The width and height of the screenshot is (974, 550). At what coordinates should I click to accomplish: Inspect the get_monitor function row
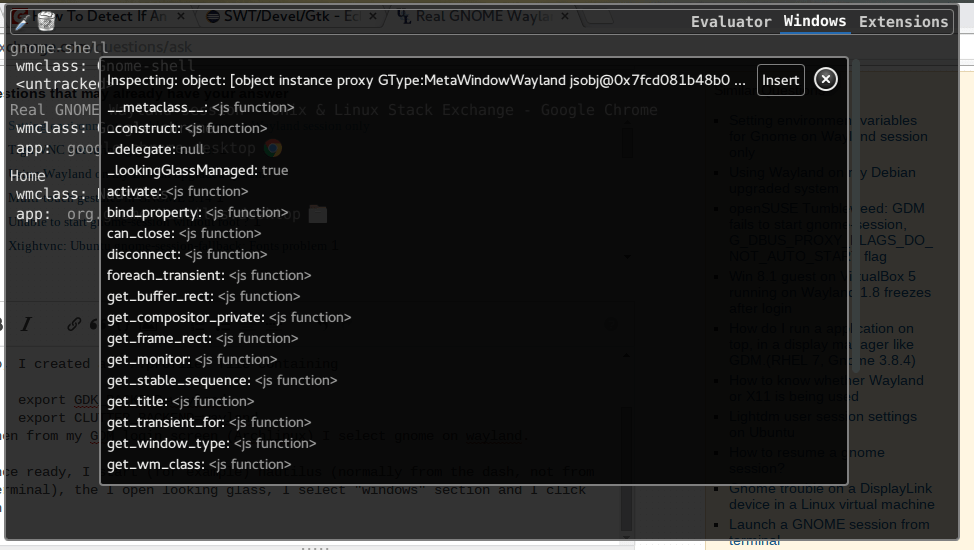(x=192, y=360)
